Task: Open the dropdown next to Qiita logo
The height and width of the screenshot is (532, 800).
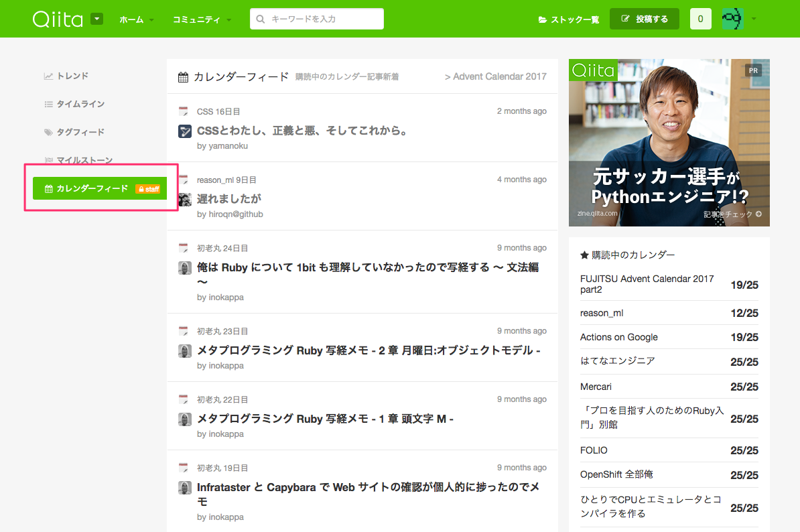Action: click(x=97, y=19)
